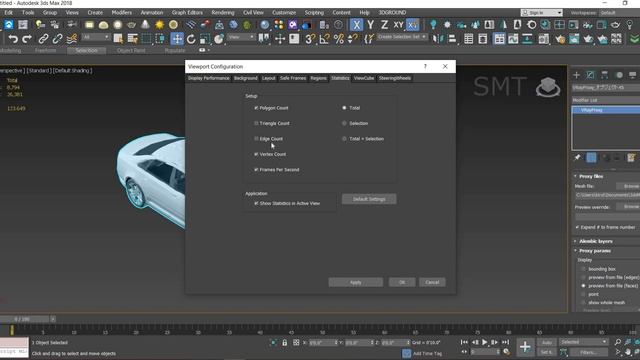640x360 pixels.
Task: Click the Mirror tool icon
Action: (438, 39)
